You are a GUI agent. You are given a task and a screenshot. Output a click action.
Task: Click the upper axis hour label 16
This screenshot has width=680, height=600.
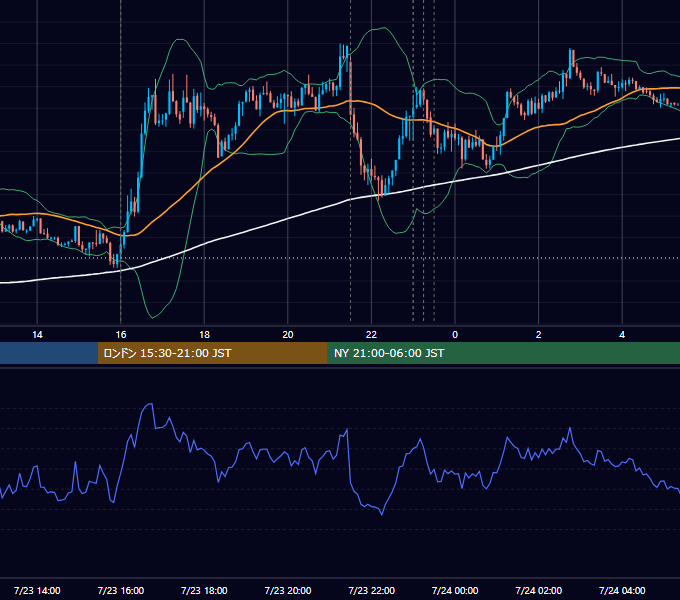point(121,335)
